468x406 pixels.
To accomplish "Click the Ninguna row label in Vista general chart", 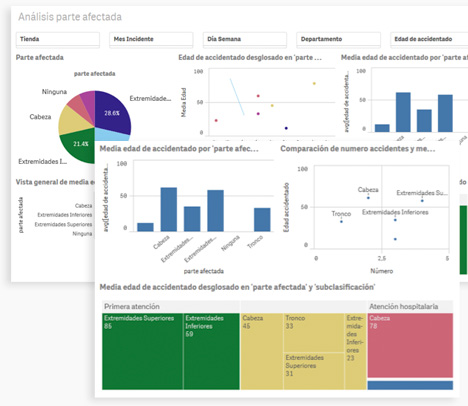I will (x=82, y=234).
